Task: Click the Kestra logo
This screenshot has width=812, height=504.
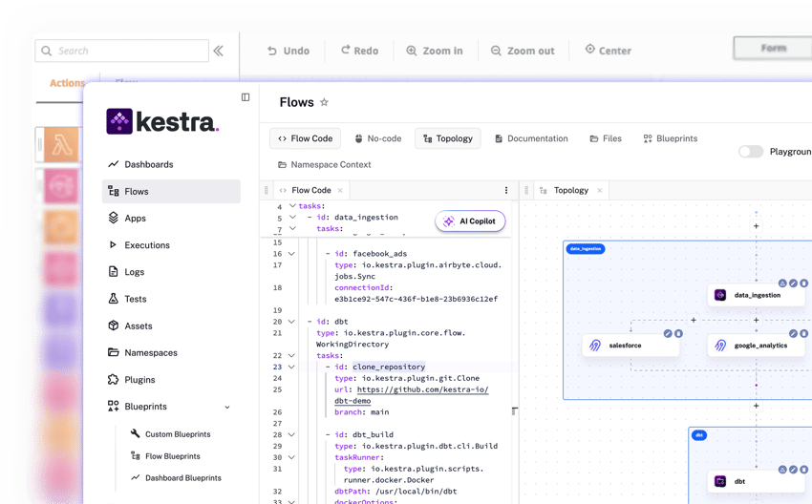Action: point(162,121)
